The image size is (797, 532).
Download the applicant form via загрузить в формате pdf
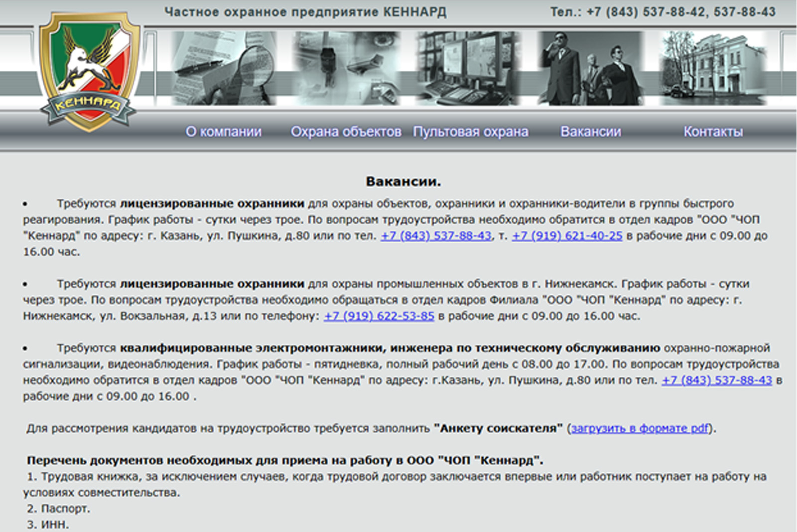click(640, 428)
